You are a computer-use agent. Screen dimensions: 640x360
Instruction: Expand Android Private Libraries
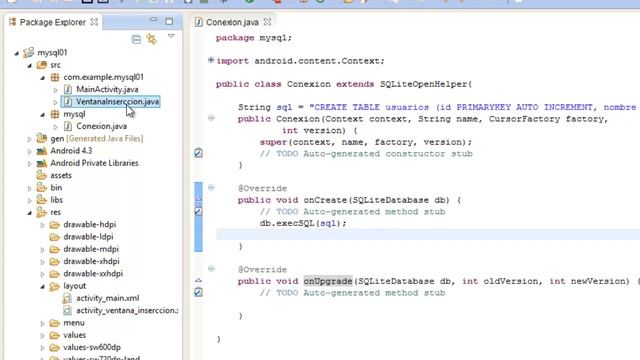pyautogui.click(x=30, y=164)
